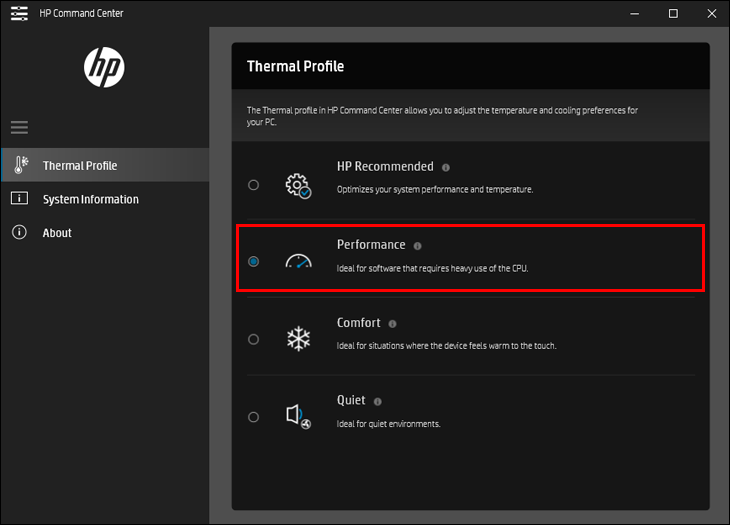Open the System Information menu item

point(90,199)
